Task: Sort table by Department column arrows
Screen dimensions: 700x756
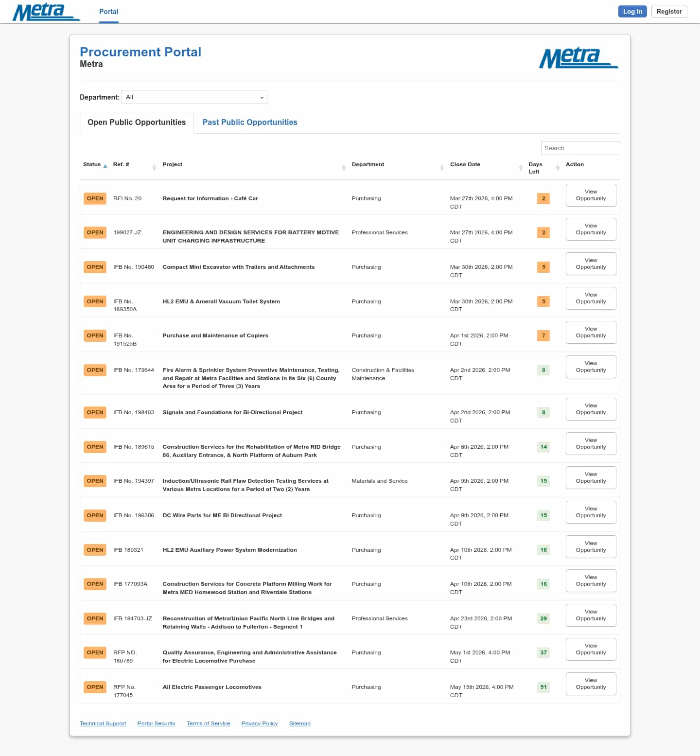Action: click(x=442, y=168)
